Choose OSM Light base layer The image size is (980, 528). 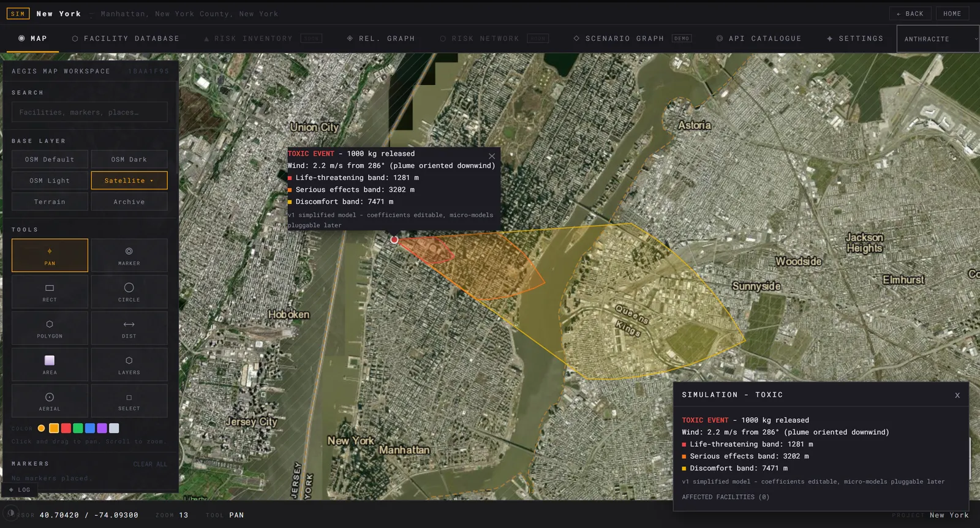pos(50,181)
